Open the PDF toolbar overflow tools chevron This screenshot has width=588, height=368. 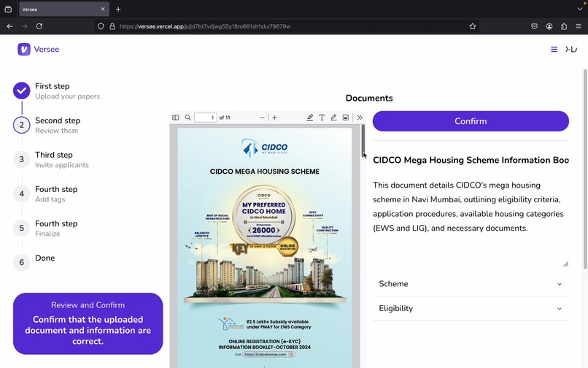click(x=360, y=118)
